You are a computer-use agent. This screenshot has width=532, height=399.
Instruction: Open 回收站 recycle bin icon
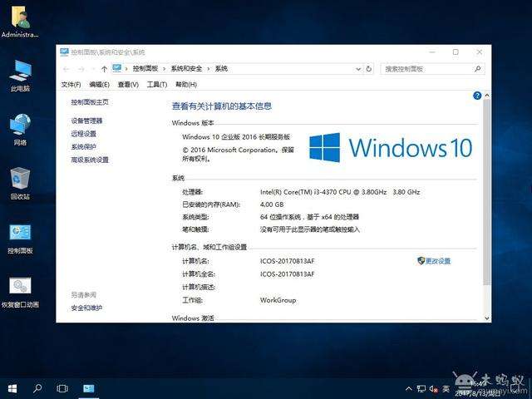click(20, 183)
